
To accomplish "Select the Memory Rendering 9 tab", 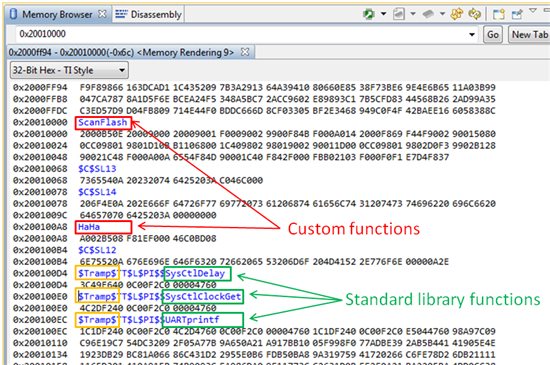I will [x=121, y=52].
